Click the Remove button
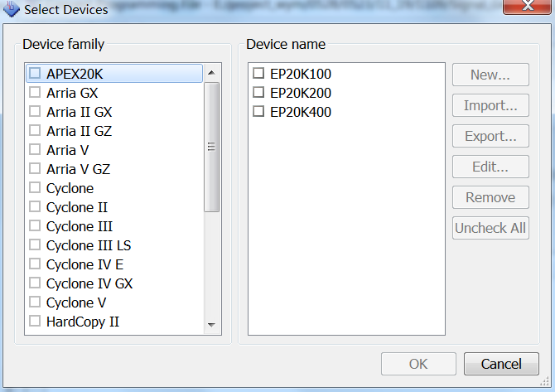This screenshot has width=555, height=392. (490, 197)
